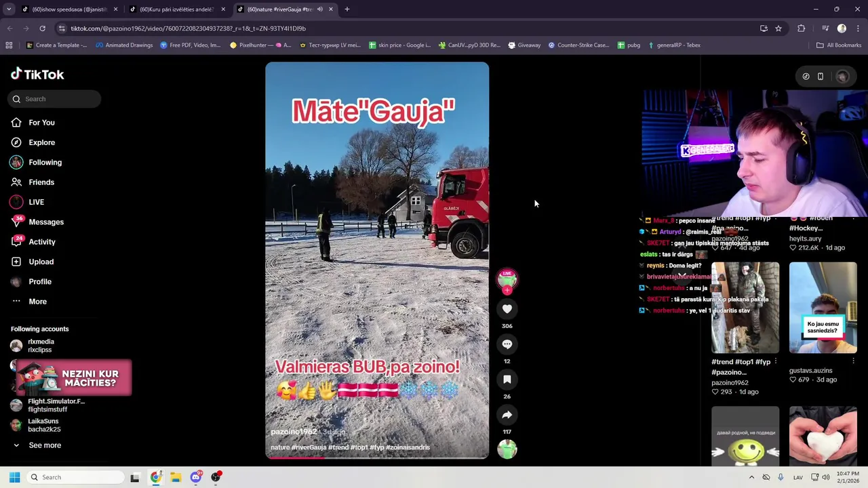Open the 'Giveaway' bookmark

tap(524, 45)
